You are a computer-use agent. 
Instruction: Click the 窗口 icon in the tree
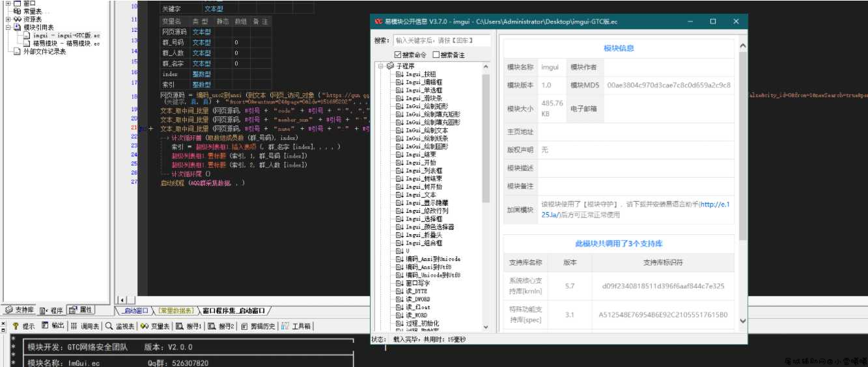[18, 3]
